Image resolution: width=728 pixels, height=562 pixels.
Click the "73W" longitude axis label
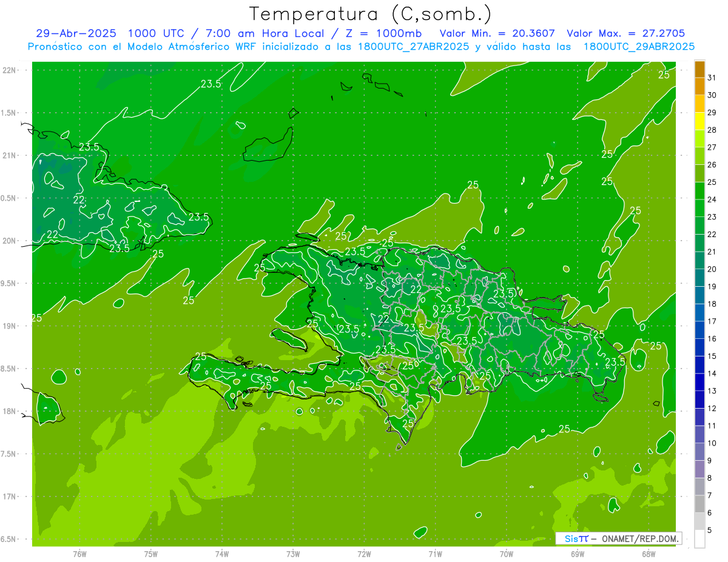click(293, 554)
